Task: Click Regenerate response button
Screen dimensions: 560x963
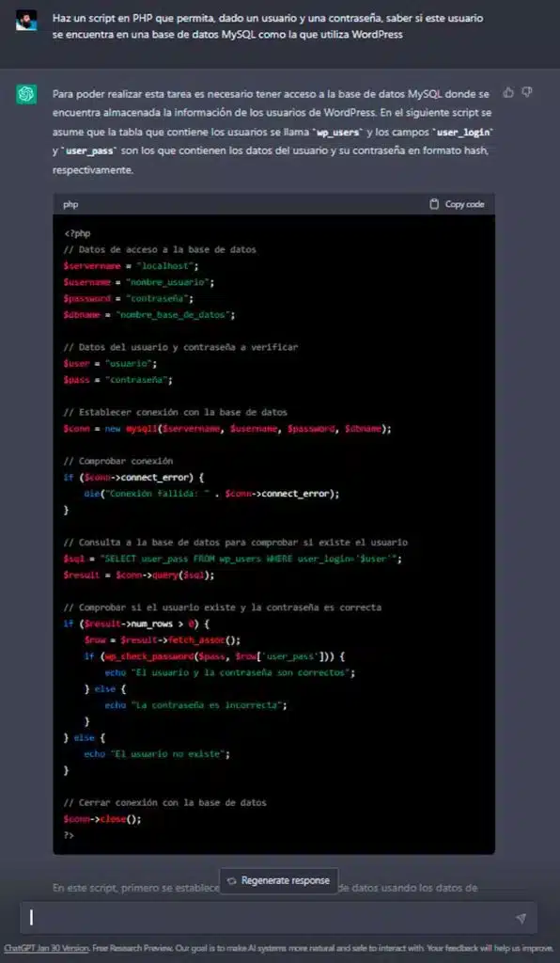Action: pos(278,880)
